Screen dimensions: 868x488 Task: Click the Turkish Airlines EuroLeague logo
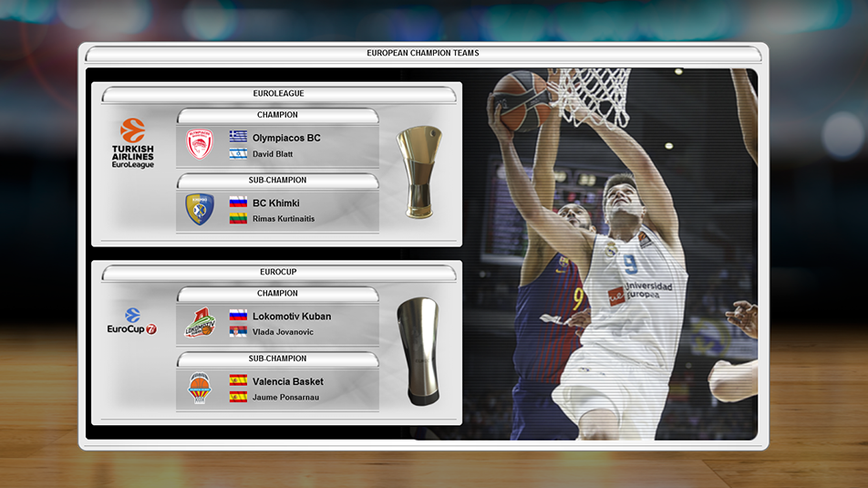click(133, 143)
